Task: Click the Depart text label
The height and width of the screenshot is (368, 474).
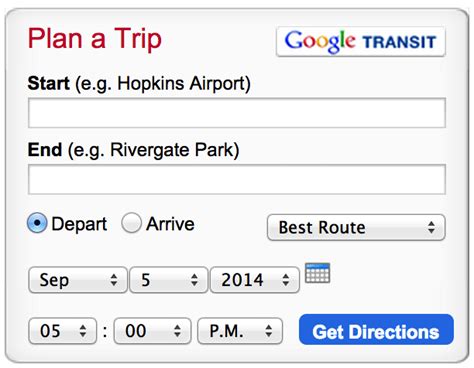Action: point(79,224)
